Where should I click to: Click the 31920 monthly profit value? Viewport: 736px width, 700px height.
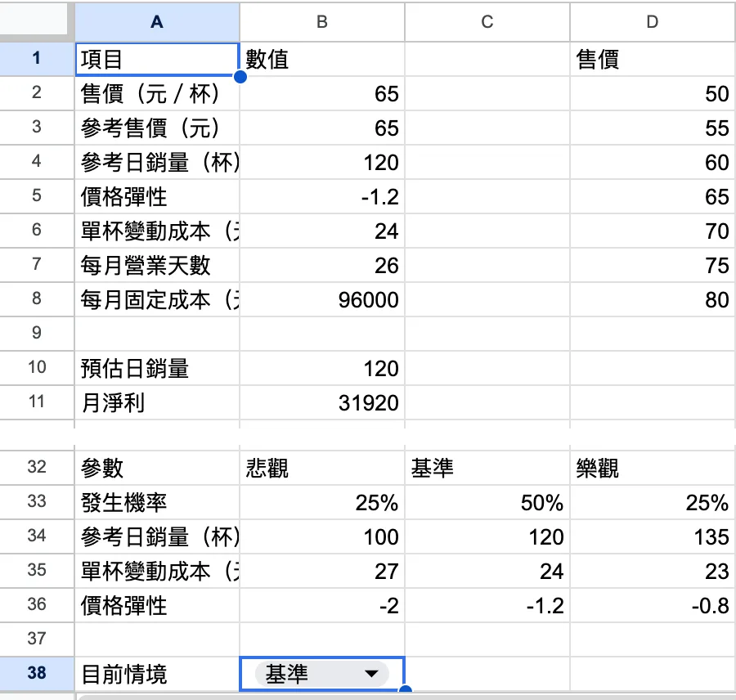[x=322, y=402]
